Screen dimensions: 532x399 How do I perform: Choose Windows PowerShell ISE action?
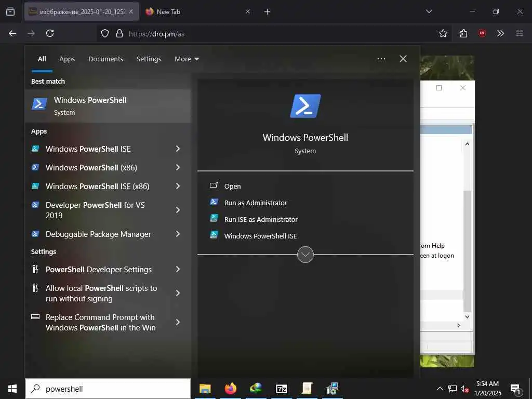tap(260, 236)
